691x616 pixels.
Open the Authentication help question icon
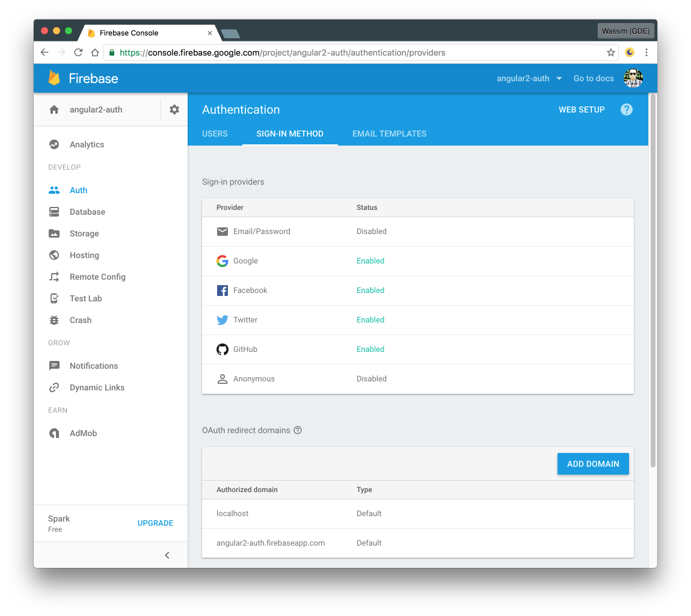pos(626,109)
